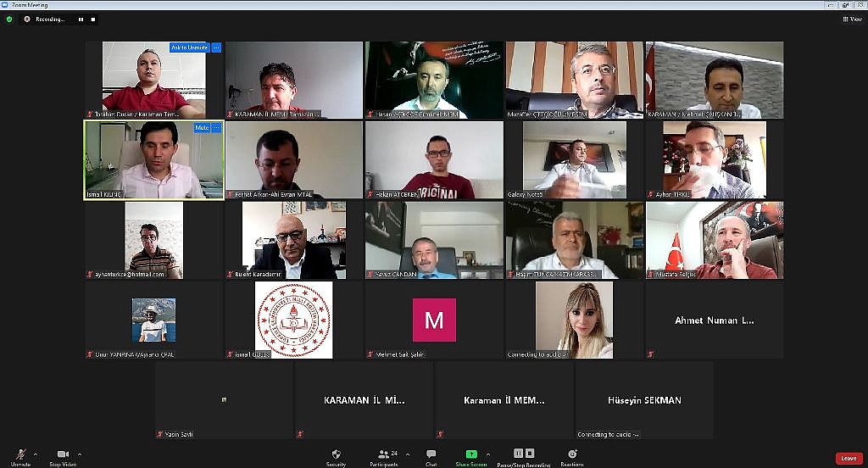Screen dimensions: 868x468
Task: Open the Chat bubble icon
Action: [x=431, y=454]
